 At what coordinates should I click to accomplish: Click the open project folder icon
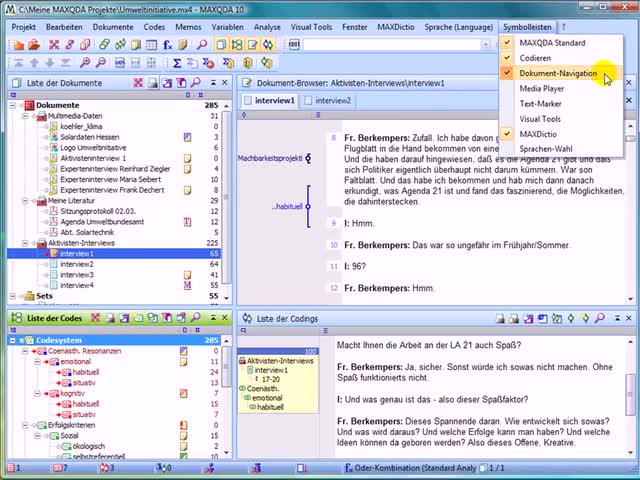pyautogui.click(x=34, y=44)
